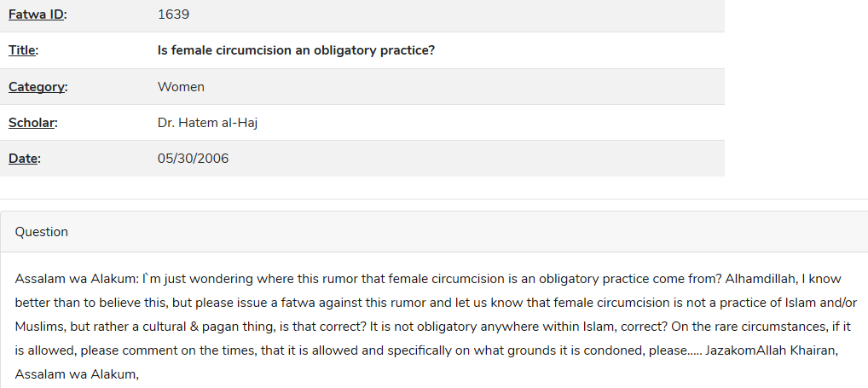Click the bold fatwa title text

coord(296,50)
